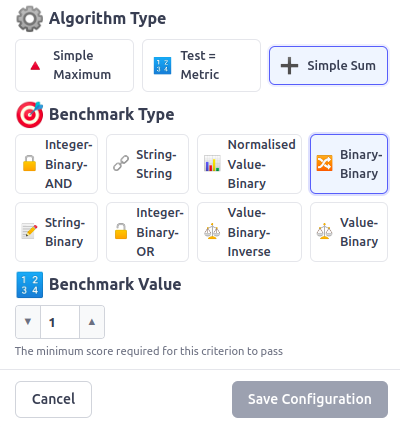Click the plus icon on Simple Sum

click(289, 66)
